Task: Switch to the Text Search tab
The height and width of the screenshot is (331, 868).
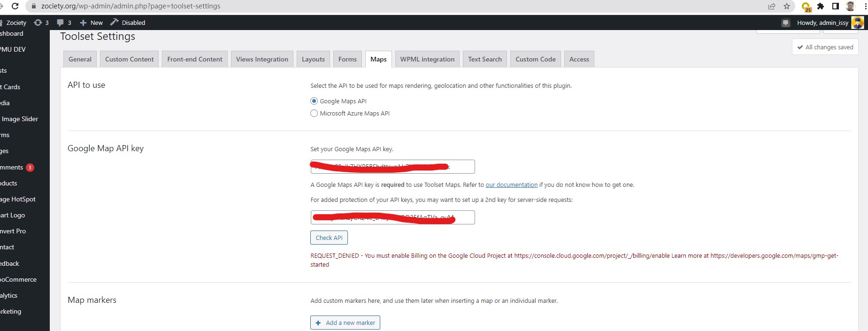Action: coord(485,59)
